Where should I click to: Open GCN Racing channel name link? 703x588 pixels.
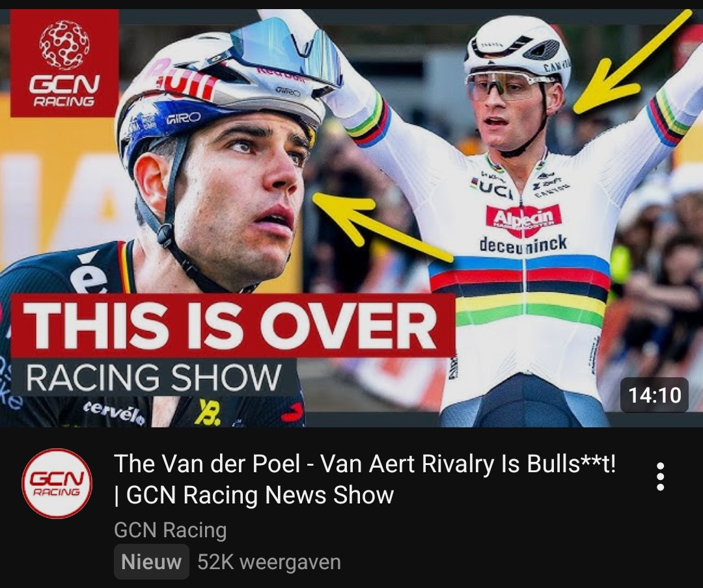[171, 529]
